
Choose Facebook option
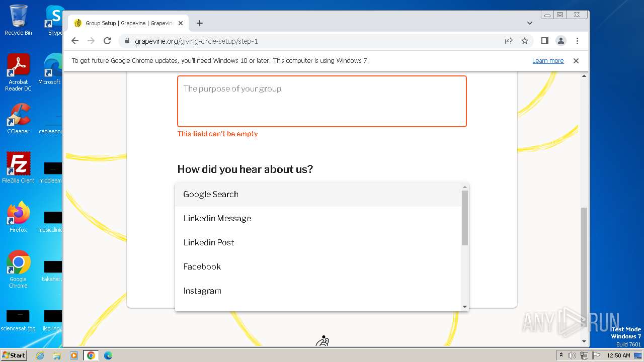click(318, 266)
